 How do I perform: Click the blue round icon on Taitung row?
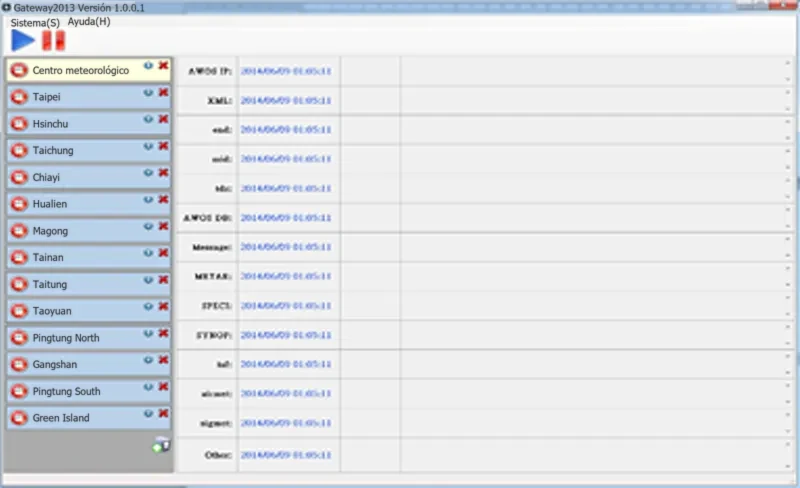[x=148, y=280]
